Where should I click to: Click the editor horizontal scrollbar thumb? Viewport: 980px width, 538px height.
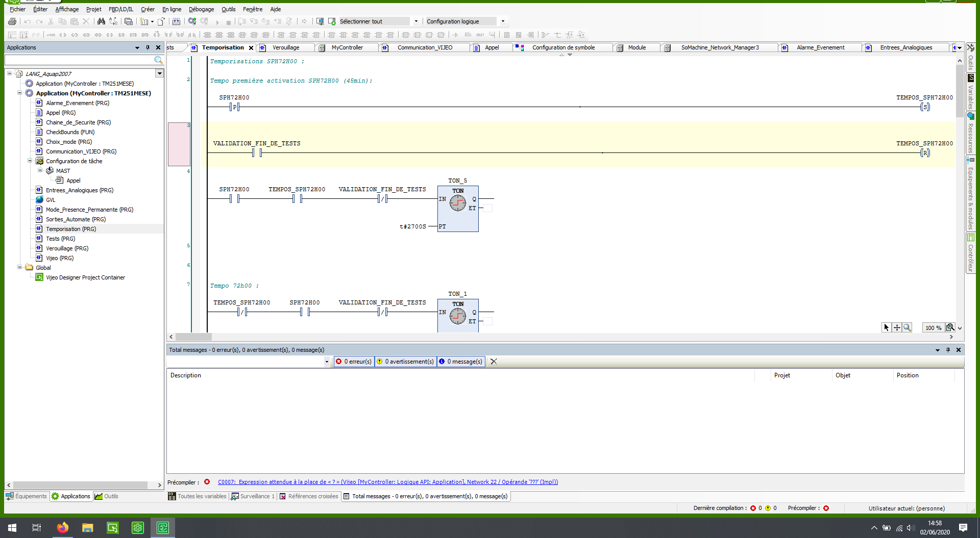point(193,337)
